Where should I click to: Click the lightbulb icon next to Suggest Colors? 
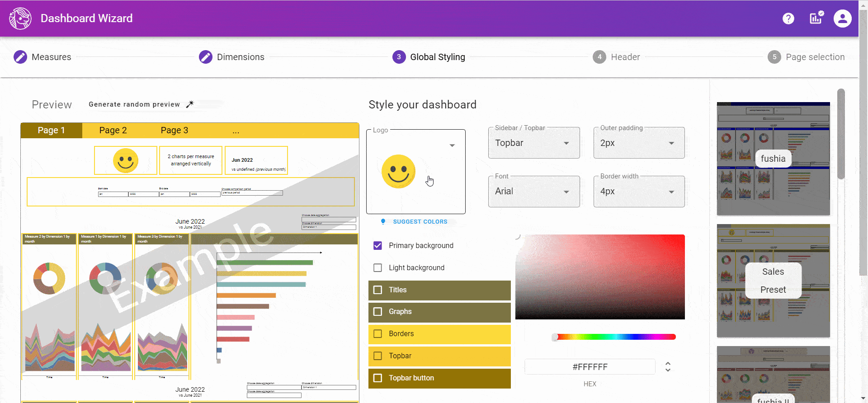(383, 221)
